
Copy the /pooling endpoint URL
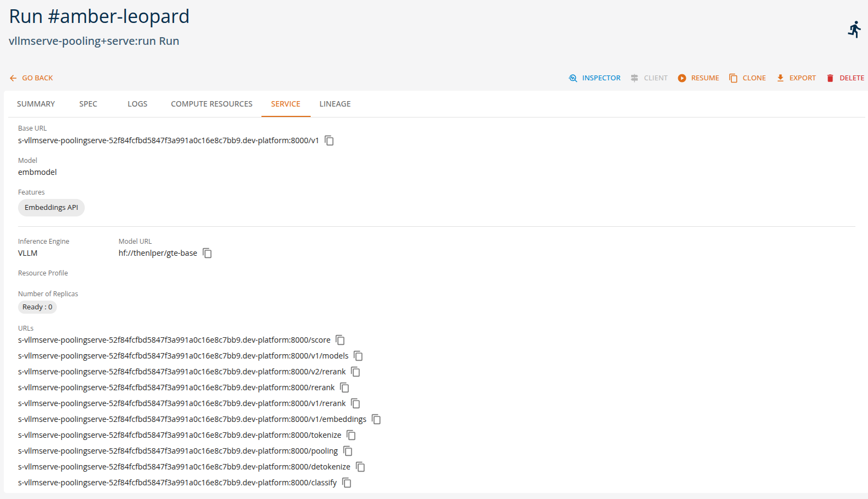(348, 451)
